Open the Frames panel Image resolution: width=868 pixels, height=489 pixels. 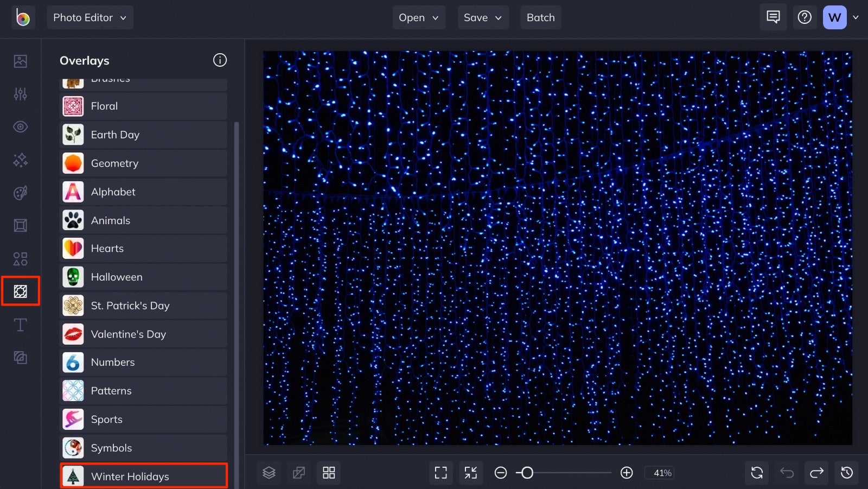20,225
